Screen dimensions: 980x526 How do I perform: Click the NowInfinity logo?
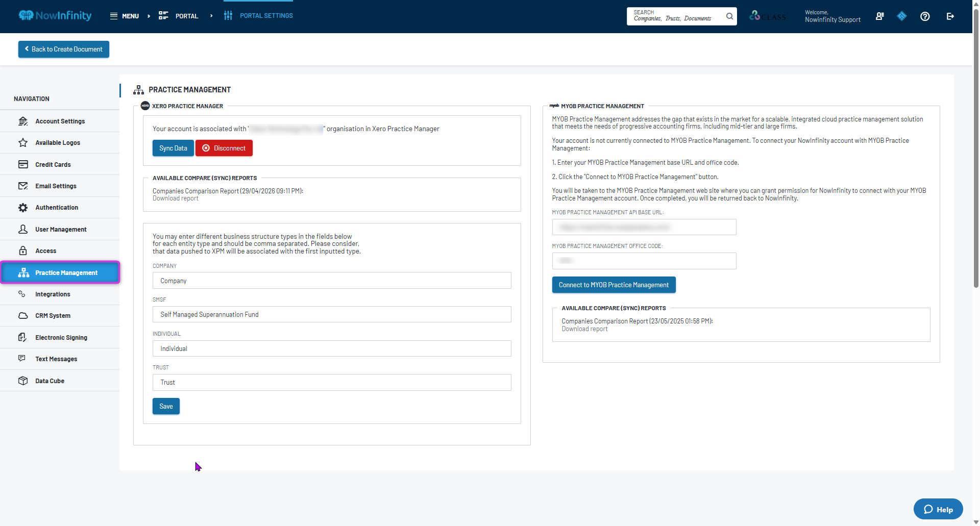(55, 16)
